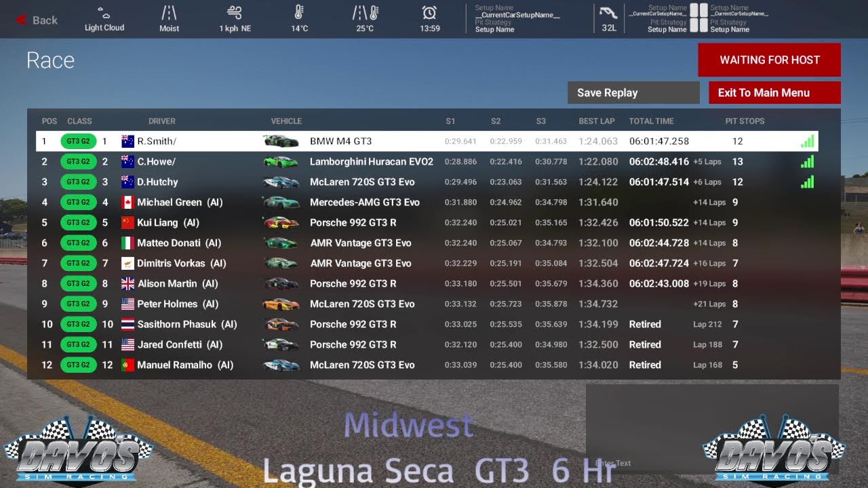The image size is (868, 488).
Task: Click Kui Liang's Porsche 992 GT3 R thumbnail
Action: (281, 222)
